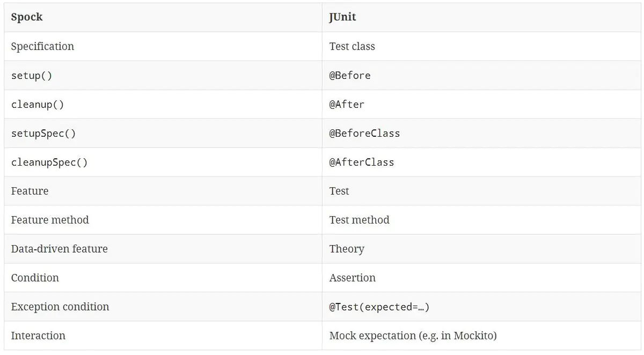Click the Test class cell
The image size is (644, 355).
(x=352, y=46)
